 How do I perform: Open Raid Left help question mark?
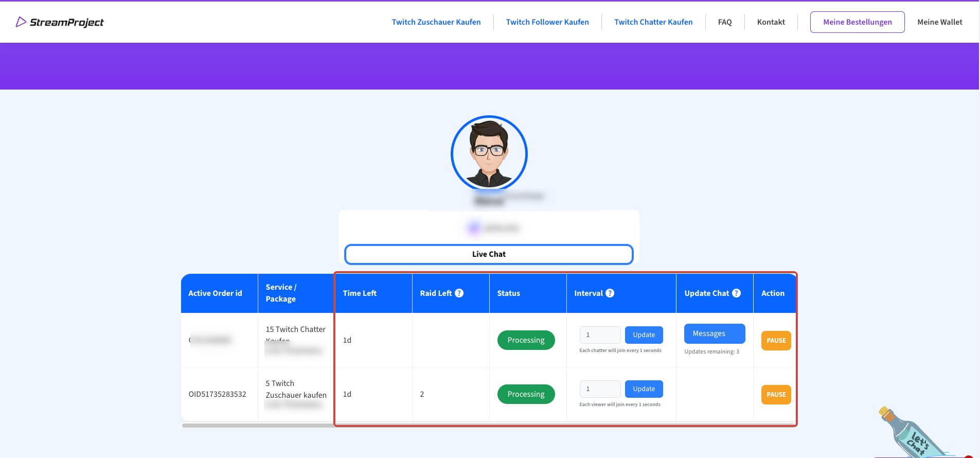pos(459,293)
